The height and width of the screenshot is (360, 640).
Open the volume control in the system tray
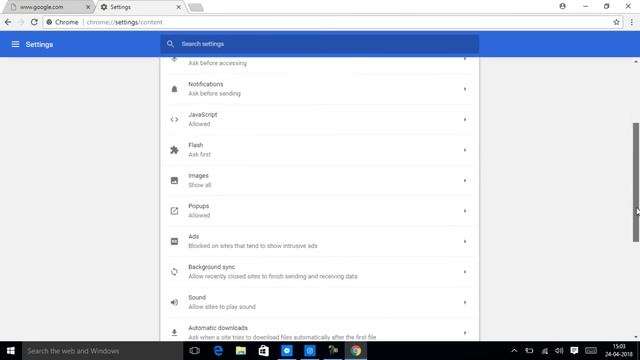click(x=559, y=351)
